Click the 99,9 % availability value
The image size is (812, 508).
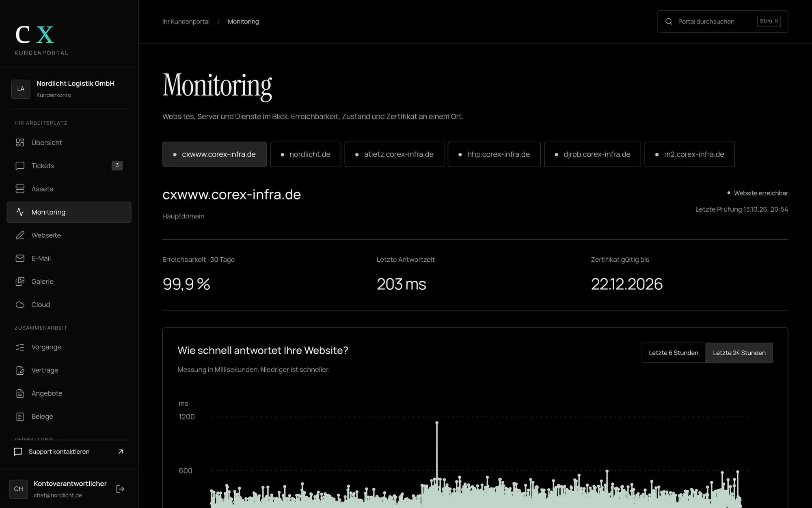click(186, 284)
